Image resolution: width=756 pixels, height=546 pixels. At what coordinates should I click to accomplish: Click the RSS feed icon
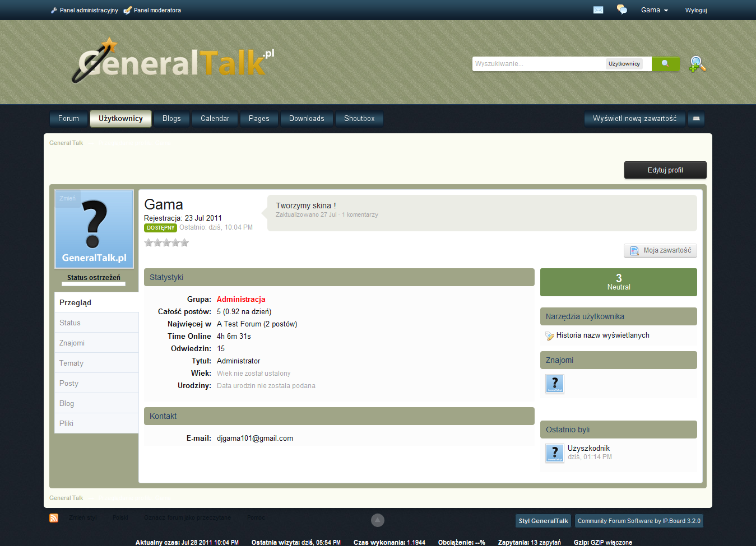pos(54,518)
